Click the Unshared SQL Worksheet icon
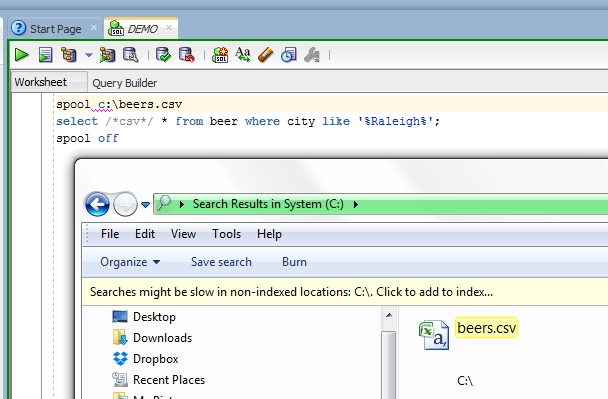Image resolution: width=608 pixels, height=399 pixels. (220, 55)
